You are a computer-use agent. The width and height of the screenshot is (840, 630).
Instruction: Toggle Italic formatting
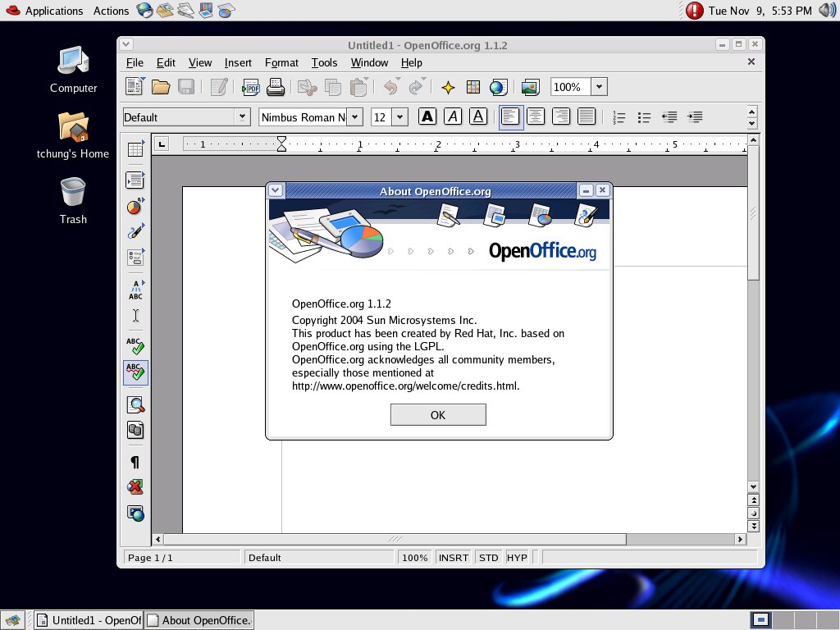pyautogui.click(x=453, y=116)
